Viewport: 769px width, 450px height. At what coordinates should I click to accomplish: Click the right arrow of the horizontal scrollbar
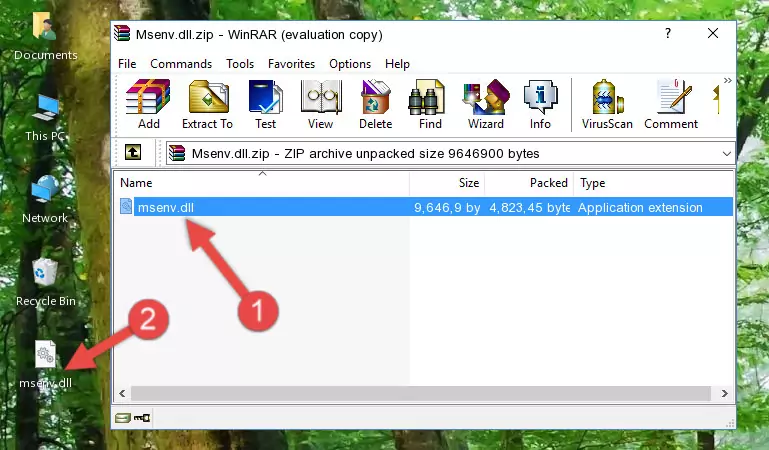[x=724, y=393]
